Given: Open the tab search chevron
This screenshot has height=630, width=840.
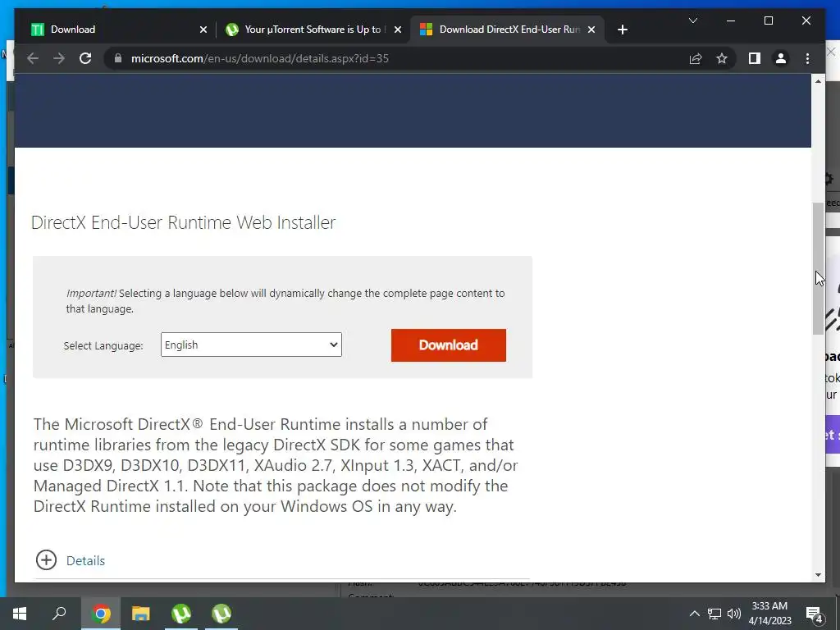Looking at the screenshot, I should (692, 21).
